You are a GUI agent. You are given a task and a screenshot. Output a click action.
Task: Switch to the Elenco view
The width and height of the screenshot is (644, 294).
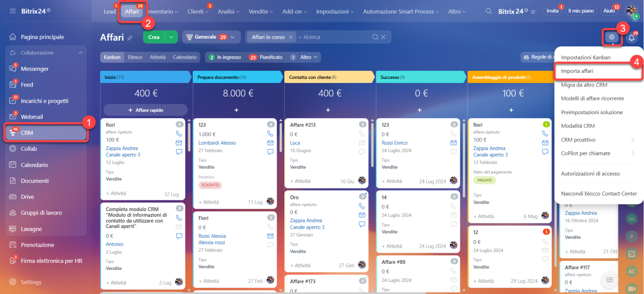coord(135,57)
